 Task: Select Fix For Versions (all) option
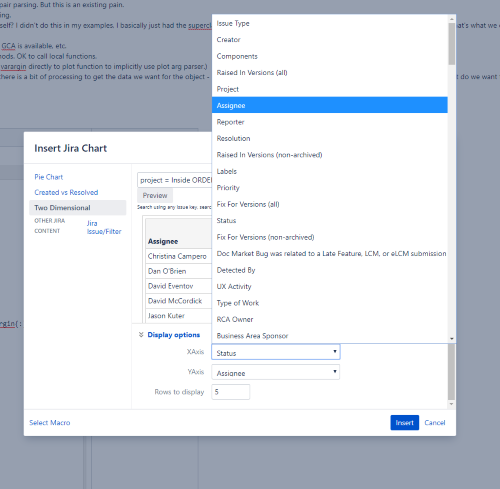(330, 204)
